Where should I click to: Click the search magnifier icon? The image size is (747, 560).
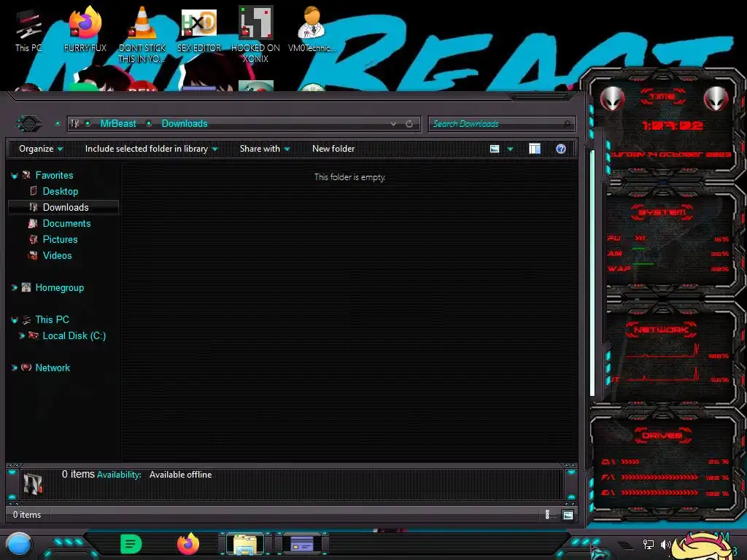click(567, 124)
